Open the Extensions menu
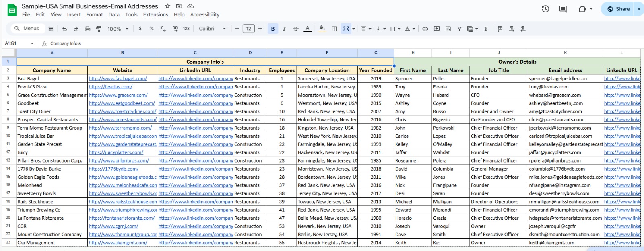 coord(156,15)
